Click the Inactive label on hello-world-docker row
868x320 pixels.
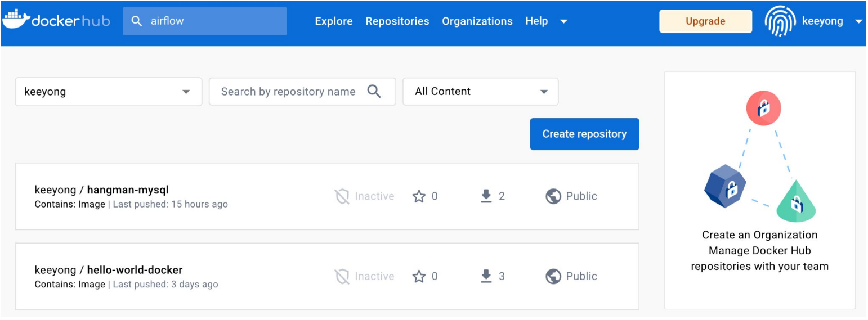pyautogui.click(x=374, y=276)
